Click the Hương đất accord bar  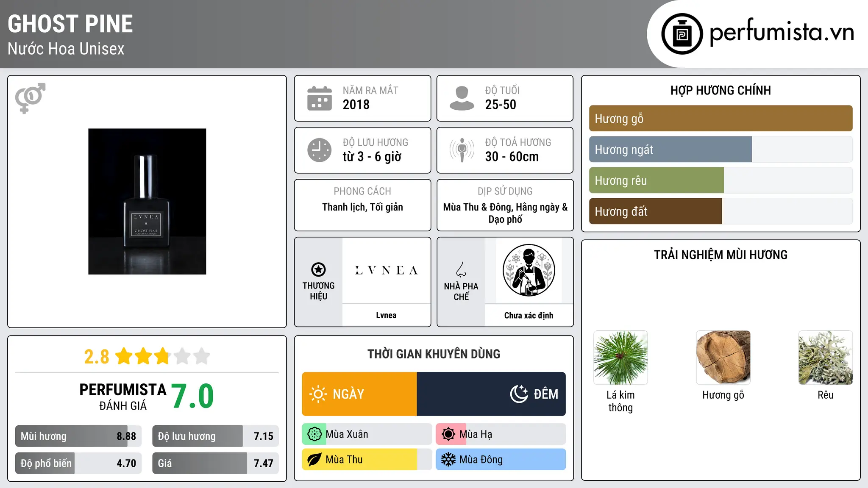pyautogui.click(x=721, y=211)
